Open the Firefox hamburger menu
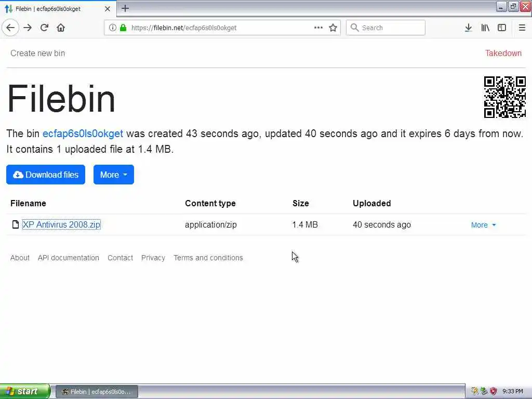The height and width of the screenshot is (399, 532). [x=522, y=28]
